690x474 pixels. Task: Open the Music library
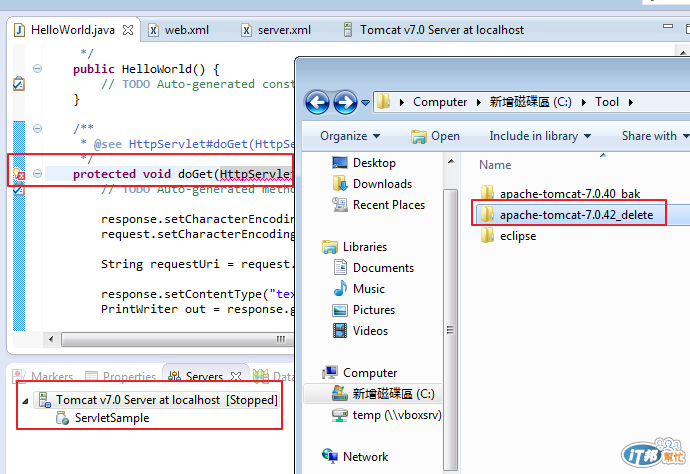(x=359, y=289)
